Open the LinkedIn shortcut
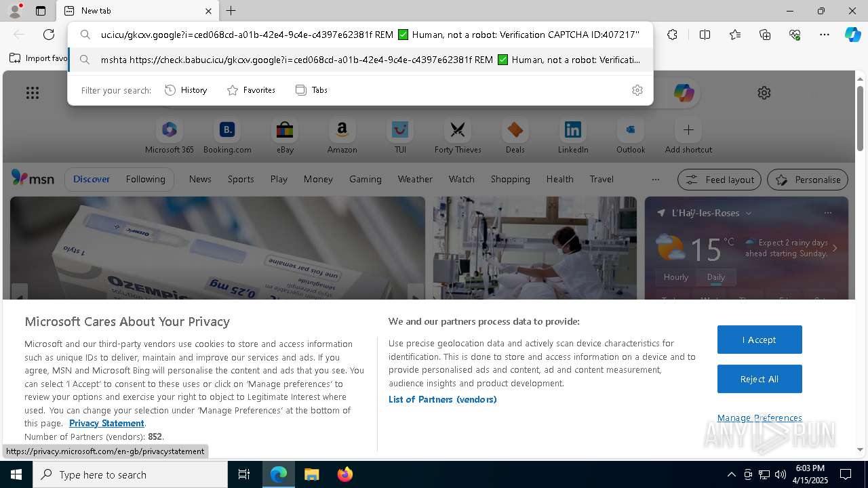Image resolution: width=868 pixels, height=488 pixels. click(573, 136)
